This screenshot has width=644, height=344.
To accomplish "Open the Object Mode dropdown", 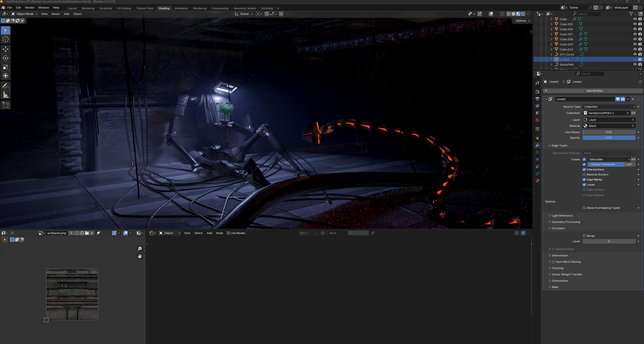I will pos(24,14).
